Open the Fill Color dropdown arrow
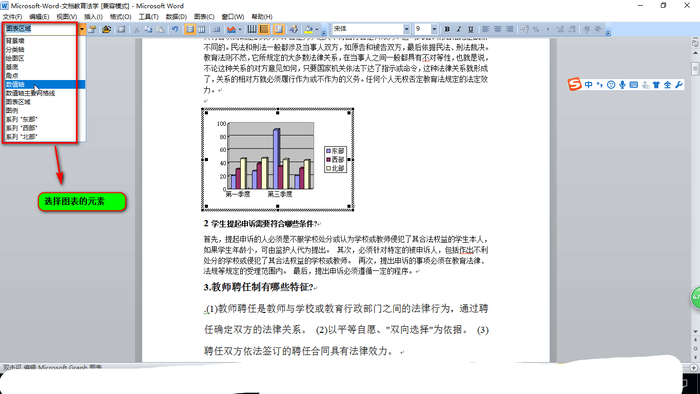This screenshot has width=700, height=394. (317, 29)
